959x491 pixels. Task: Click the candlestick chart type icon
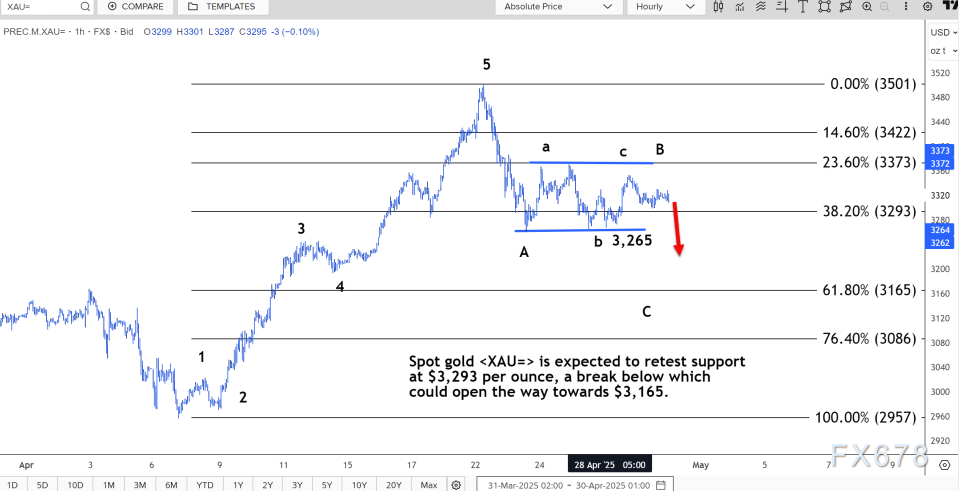pyautogui.click(x=716, y=7)
